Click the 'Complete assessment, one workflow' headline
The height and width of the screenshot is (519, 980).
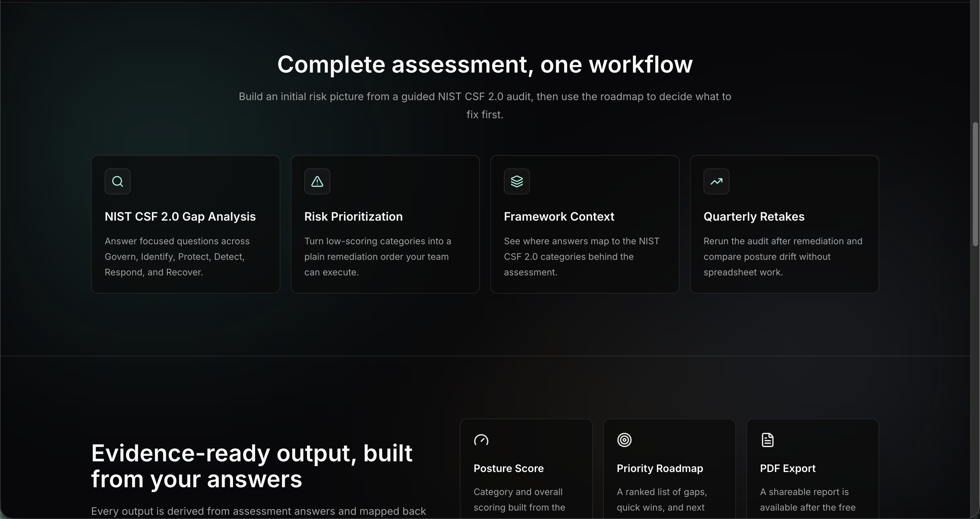(485, 64)
